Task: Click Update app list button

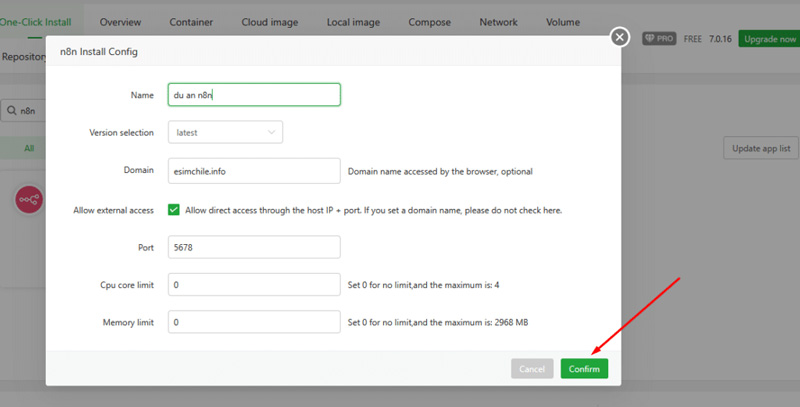Action: click(x=761, y=148)
